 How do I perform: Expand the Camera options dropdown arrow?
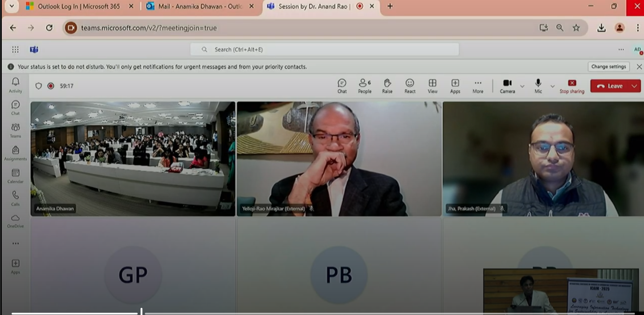click(x=522, y=86)
